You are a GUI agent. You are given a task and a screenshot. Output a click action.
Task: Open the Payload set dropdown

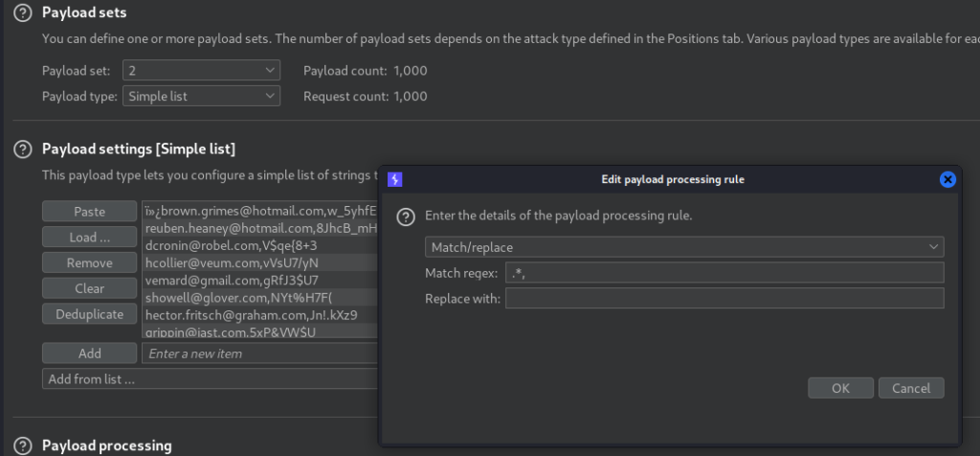click(x=201, y=71)
